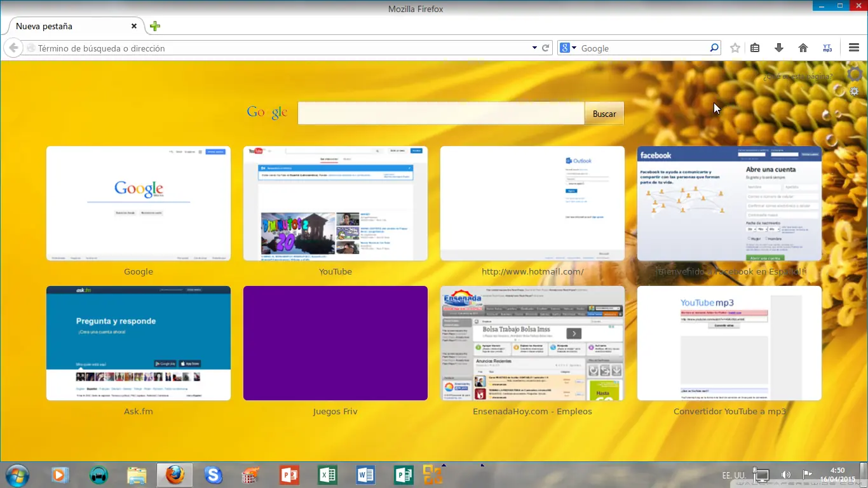Click the YT mp3 extension icon
Viewport: 868px width, 488px height.
(x=827, y=48)
